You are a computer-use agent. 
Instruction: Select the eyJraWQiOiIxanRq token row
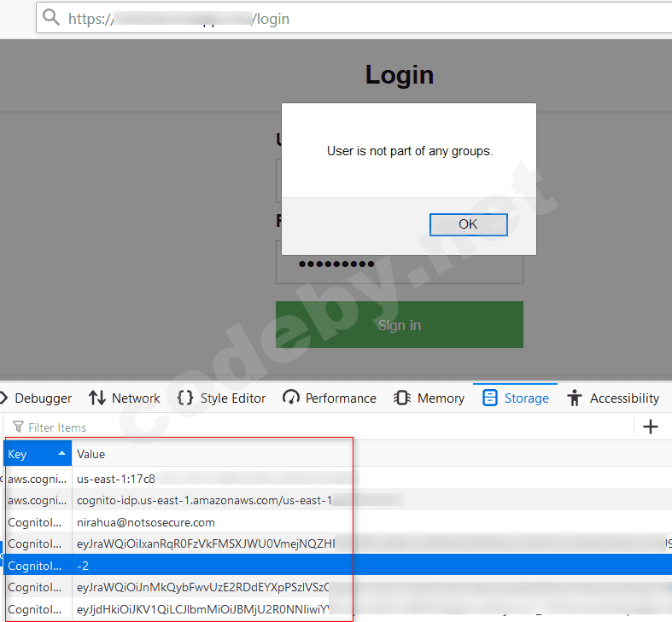(x=338, y=544)
